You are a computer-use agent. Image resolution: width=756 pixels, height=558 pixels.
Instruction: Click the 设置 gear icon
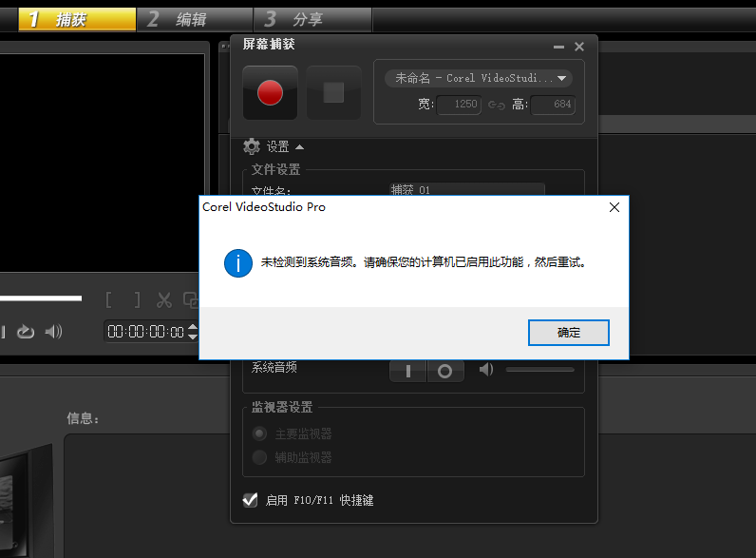tap(252, 146)
